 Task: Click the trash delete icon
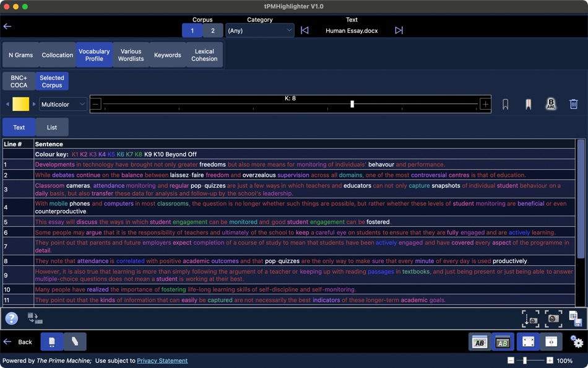[573, 104]
